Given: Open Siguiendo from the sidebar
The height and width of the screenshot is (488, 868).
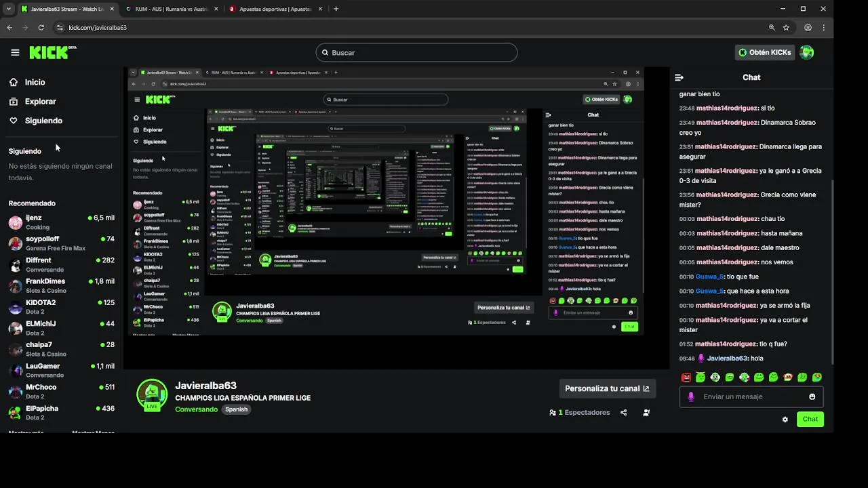Looking at the screenshot, I should 43,121.
